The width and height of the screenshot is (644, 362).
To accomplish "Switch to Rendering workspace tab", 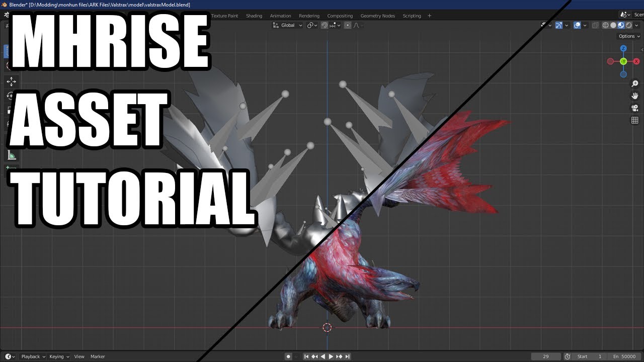I will pos(309,16).
